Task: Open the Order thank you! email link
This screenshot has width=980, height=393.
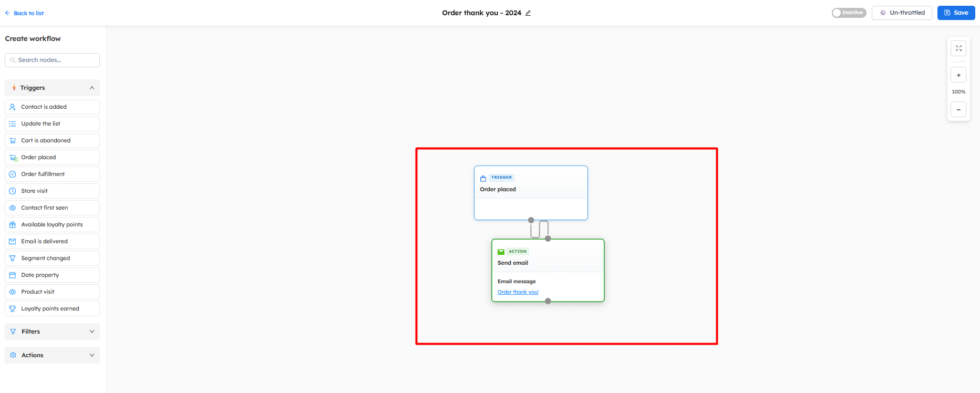Action: (x=518, y=292)
